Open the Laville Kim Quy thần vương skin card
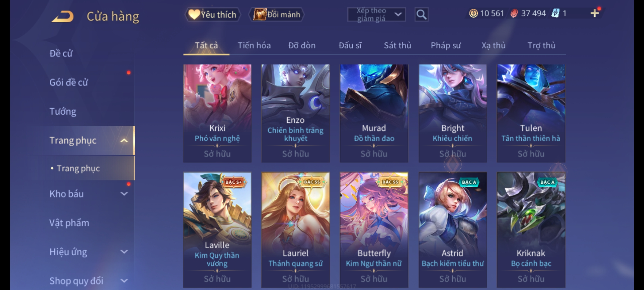This screenshot has height=290, width=644. click(217, 230)
